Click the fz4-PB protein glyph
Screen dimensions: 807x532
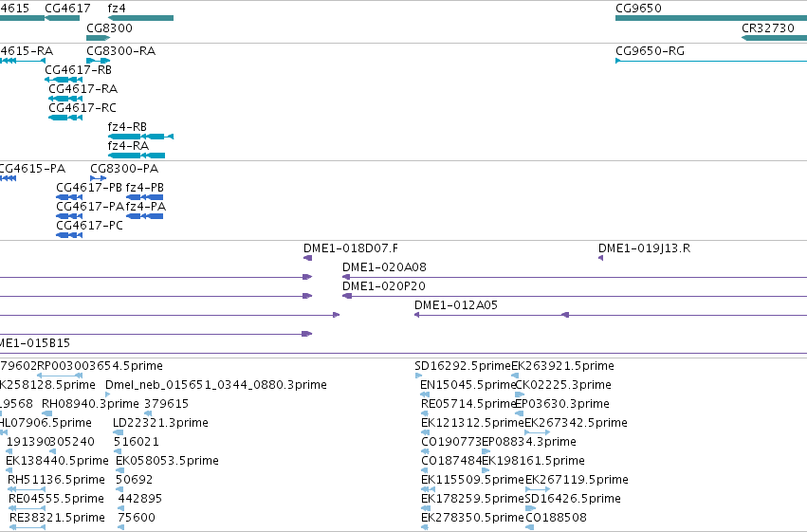(145, 197)
